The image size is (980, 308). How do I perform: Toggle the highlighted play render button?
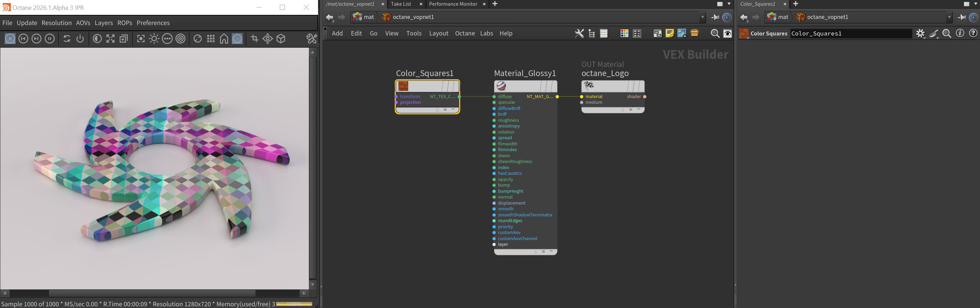point(10,39)
